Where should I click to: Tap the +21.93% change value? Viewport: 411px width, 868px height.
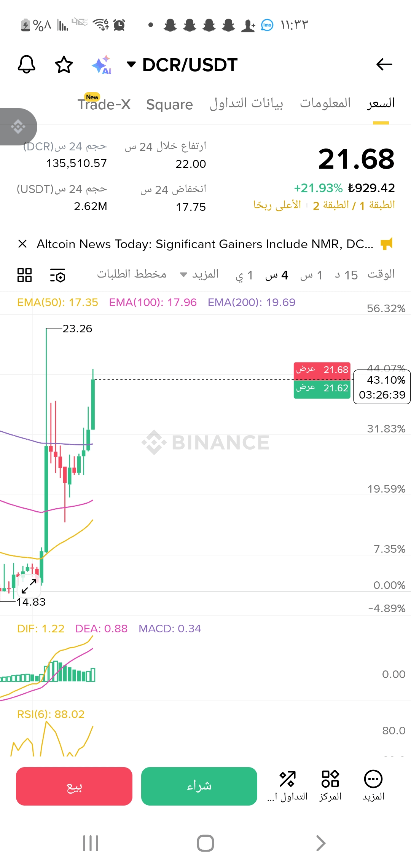point(318,188)
